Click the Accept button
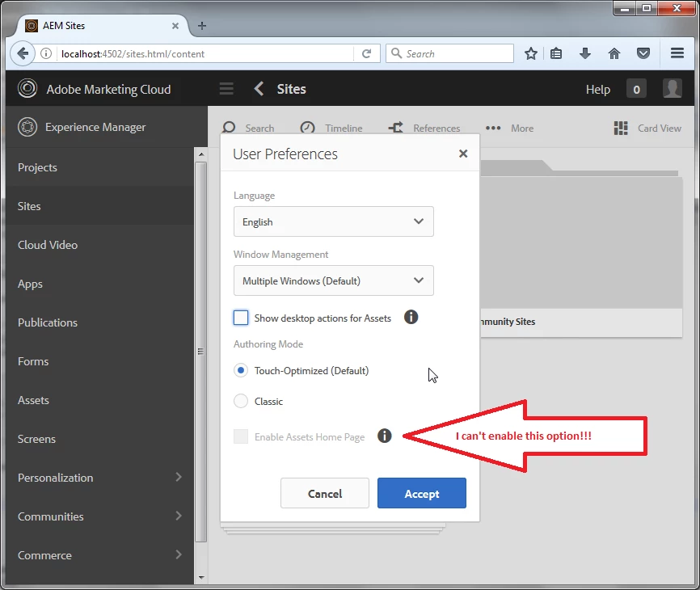Image resolution: width=700 pixels, height=590 pixels. click(421, 493)
